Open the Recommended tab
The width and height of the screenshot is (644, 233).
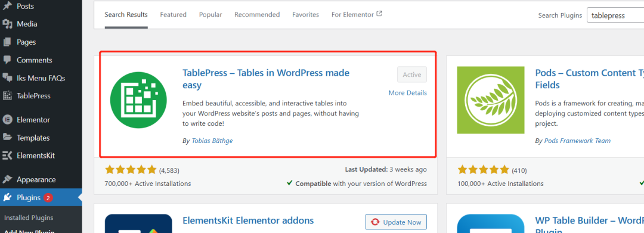click(257, 15)
